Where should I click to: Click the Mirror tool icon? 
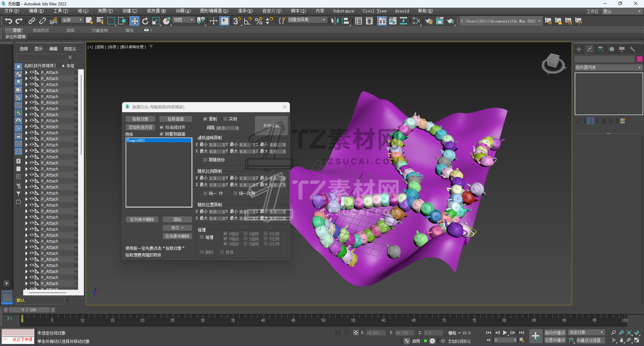(x=334, y=21)
